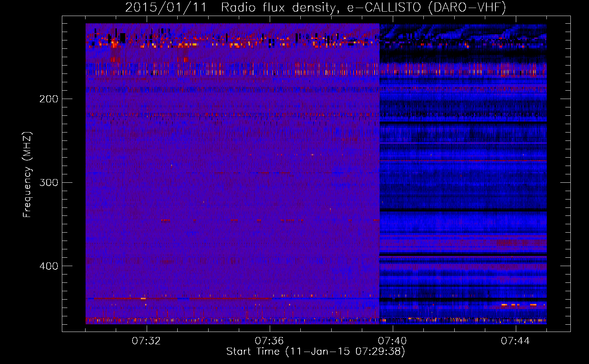Select the "07:36" time tick label

pyautogui.click(x=269, y=341)
